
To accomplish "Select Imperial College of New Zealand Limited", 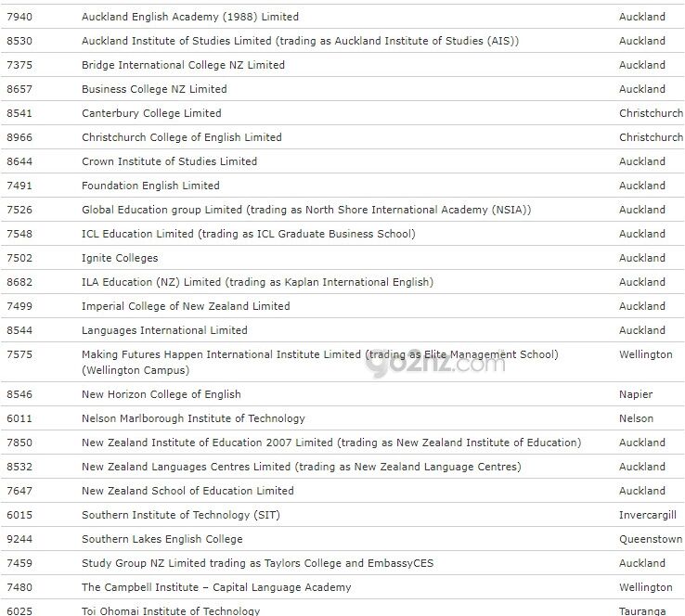I will pos(186,306).
